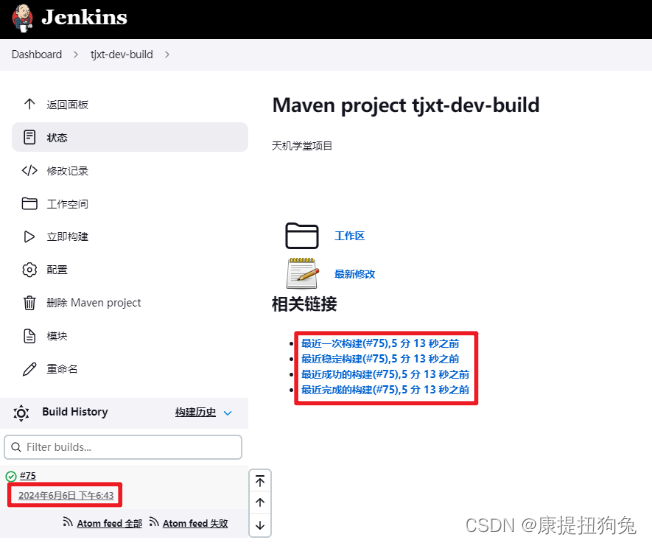Click the 相关链接 heading
Image resolution: width=652 pixels, height=544 pixels.
pyautogui.click(x=304, y=304)
